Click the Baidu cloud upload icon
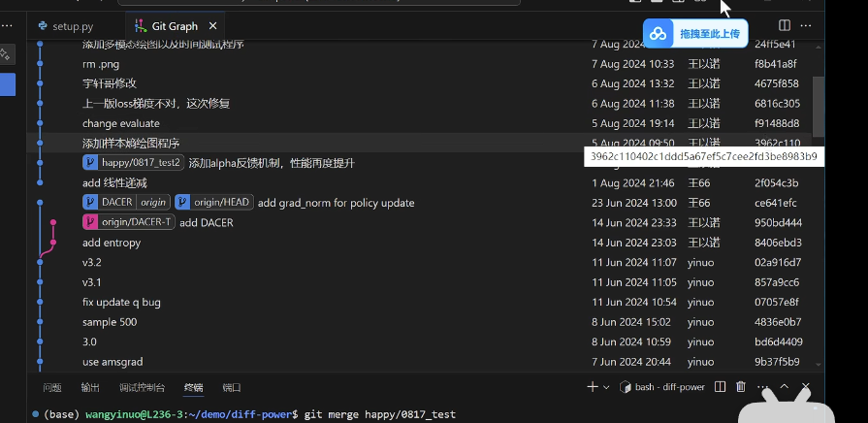The height and width of the screenshot is (423, 868). point(659,34)
